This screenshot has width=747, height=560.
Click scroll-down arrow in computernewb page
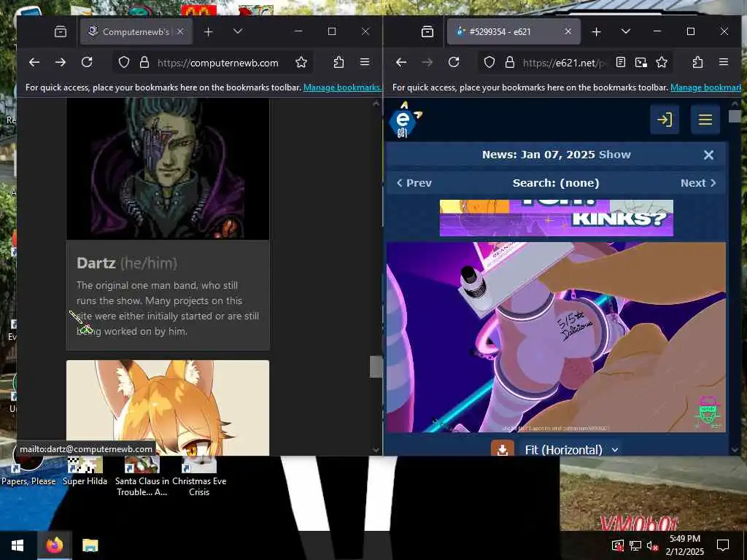coord(376,449)
